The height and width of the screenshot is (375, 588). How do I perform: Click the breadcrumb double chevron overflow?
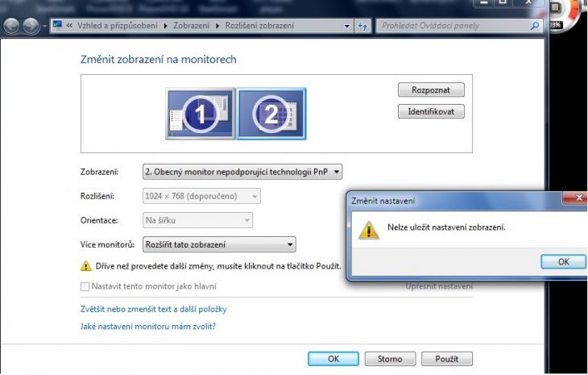(x=69, y=26)
